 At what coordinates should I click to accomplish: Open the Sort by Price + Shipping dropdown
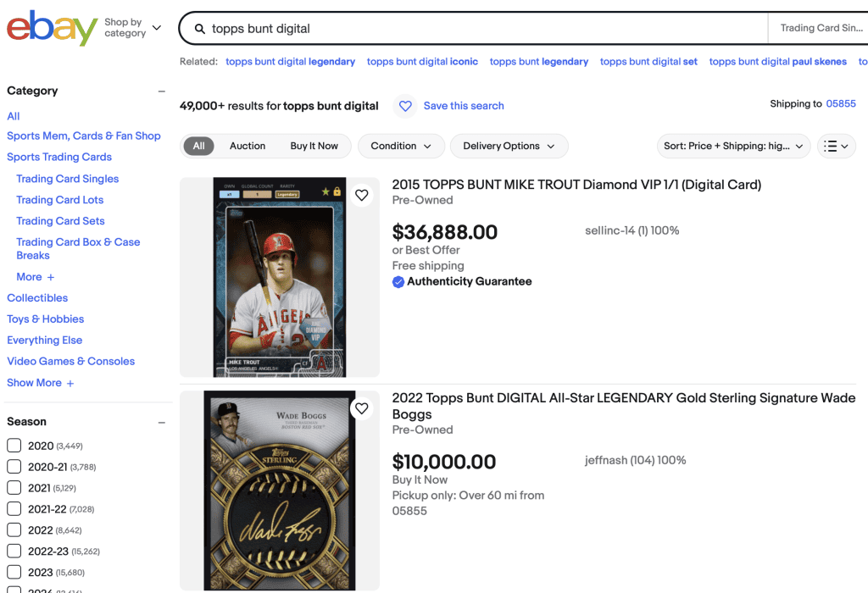pyautogui.click(x=732, y=146)
